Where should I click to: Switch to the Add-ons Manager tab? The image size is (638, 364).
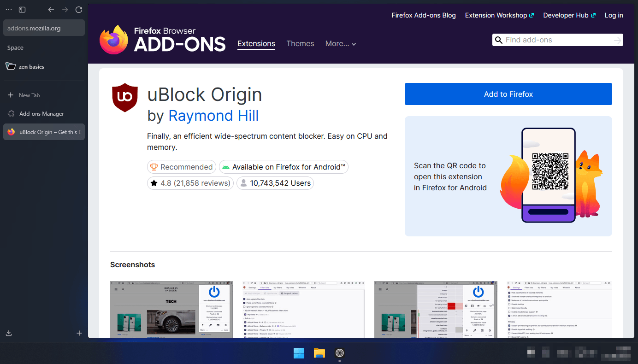(x=44, y=113)
